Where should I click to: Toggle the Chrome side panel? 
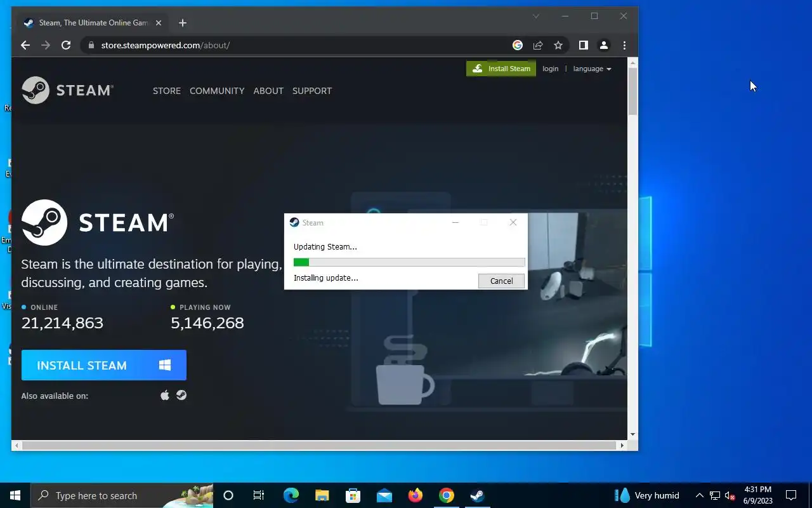point(584,45)
